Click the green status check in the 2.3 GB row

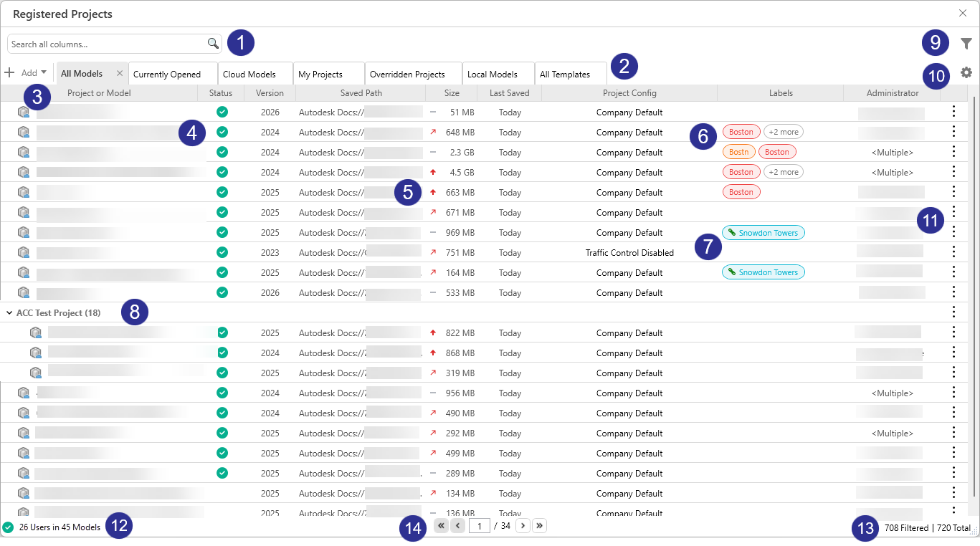coord(222,152)
